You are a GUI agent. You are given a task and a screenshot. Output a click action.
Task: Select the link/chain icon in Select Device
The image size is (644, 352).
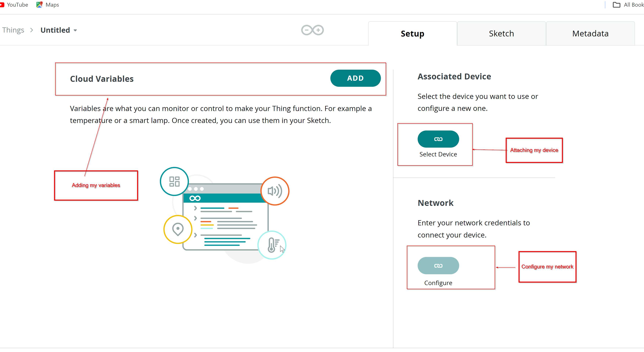[x=438, y=139]
